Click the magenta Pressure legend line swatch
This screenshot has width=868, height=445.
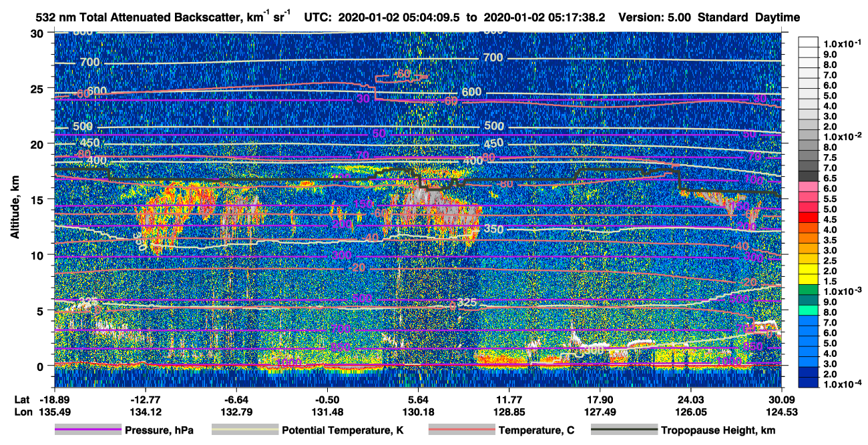(x=87, y=430)
